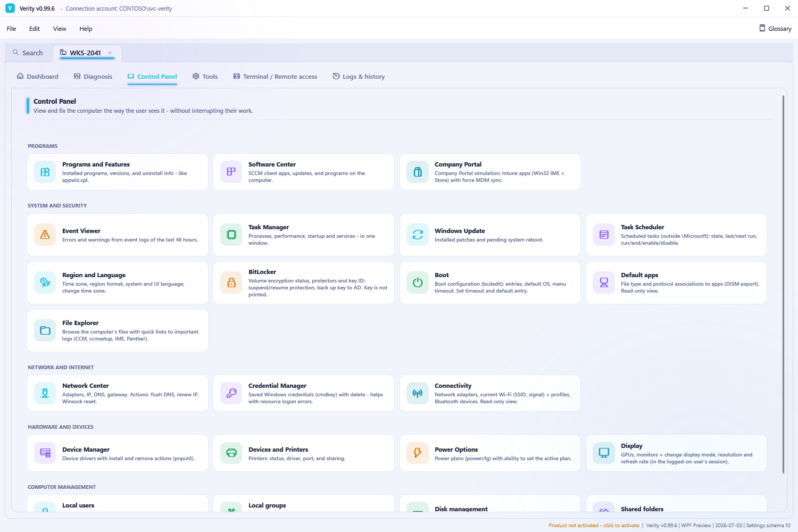Click the Event Viewer warning icon
Image resolution: width=798 pixels, height=532 pixels.
pos(45,235)
